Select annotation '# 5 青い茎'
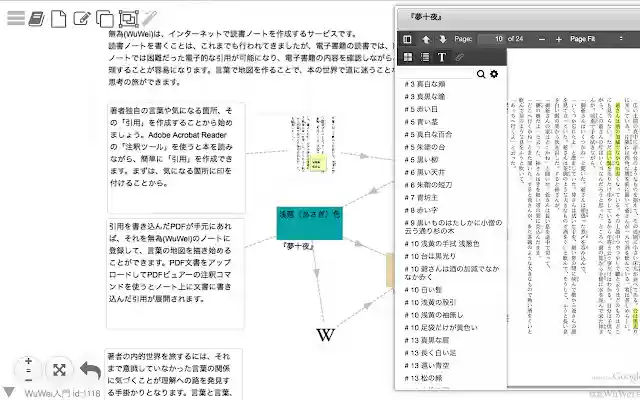The width and height of the screenshot is (640, 400). click(x=421, y=122)
